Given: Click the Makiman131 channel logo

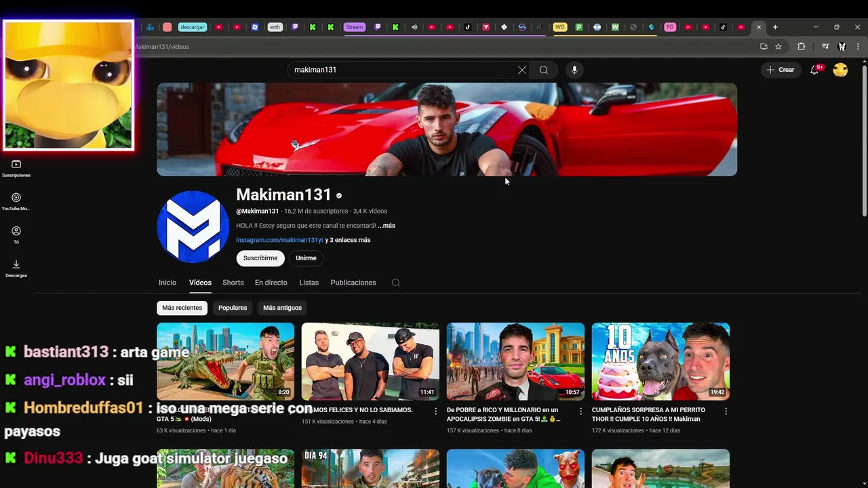Looking at the screenshot, I should (193, 226).
